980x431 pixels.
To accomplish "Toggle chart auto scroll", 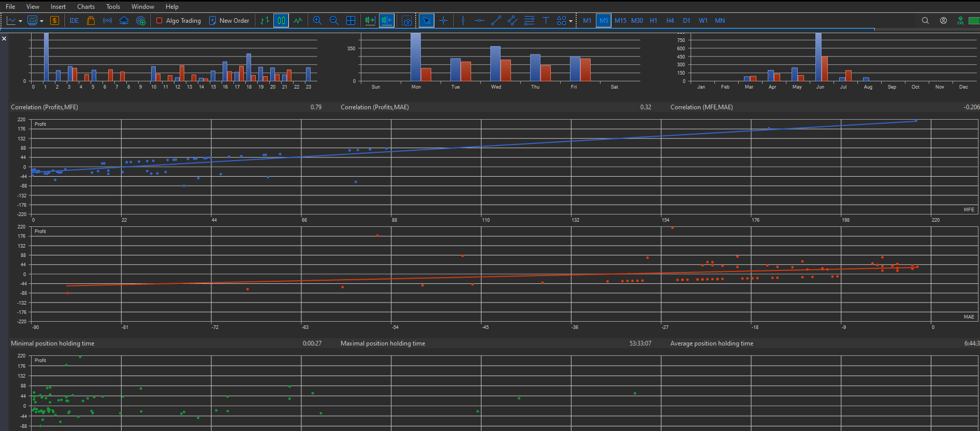I will 370,21.
